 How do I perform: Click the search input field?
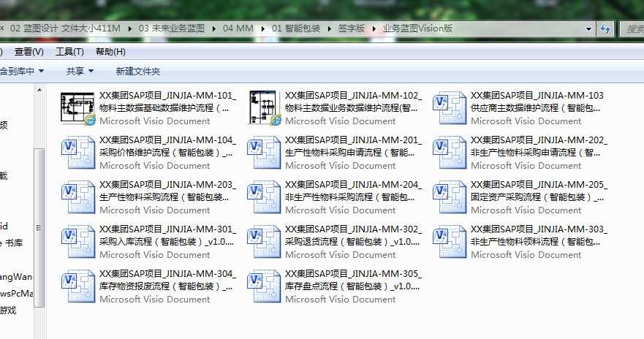632,28
